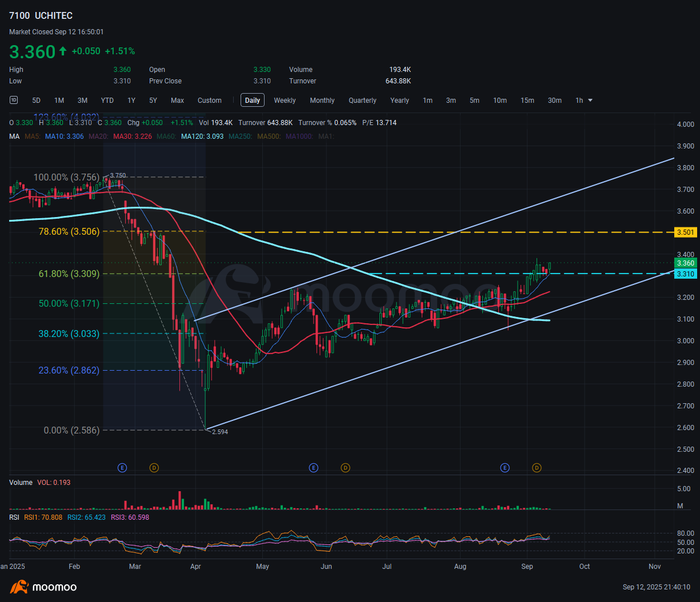
Task: Click the moomoo logo at bottom left
Action: (x=43, y=587)
